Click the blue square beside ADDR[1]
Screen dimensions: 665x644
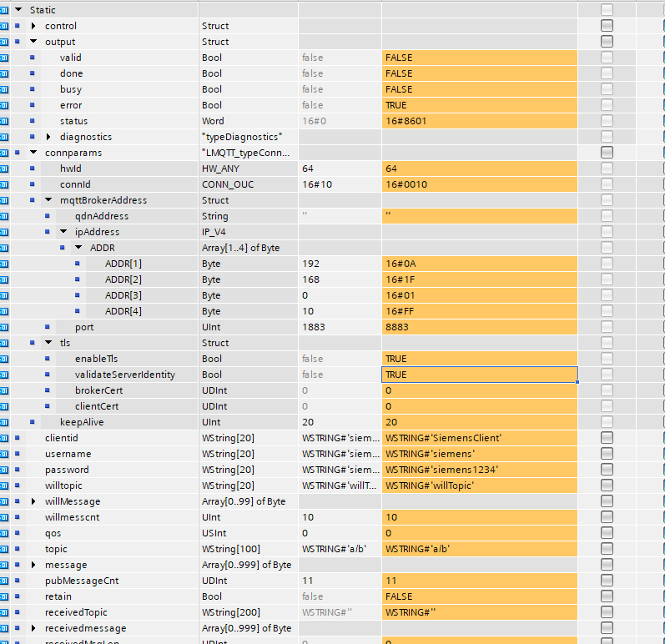point(78,264)
